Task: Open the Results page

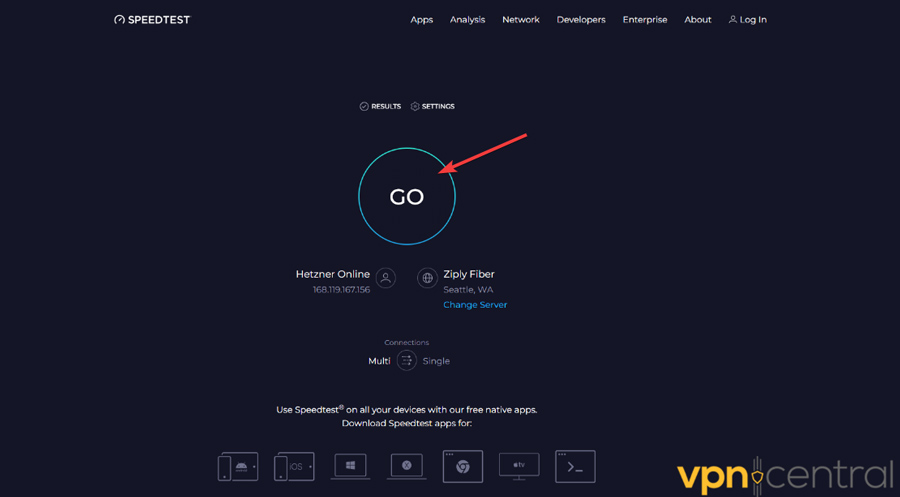Action: [x=380, y=106]
